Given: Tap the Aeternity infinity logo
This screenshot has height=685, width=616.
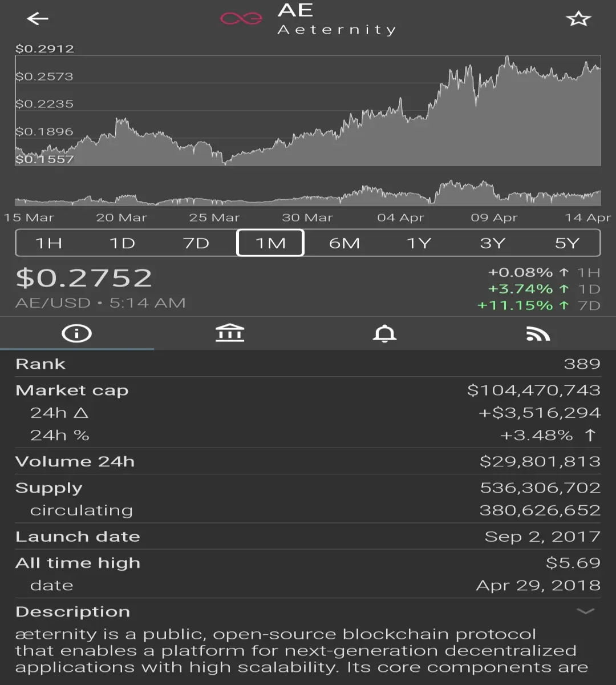Looking at the screenshot, I should pyautogui.click(x=241, y=19).
